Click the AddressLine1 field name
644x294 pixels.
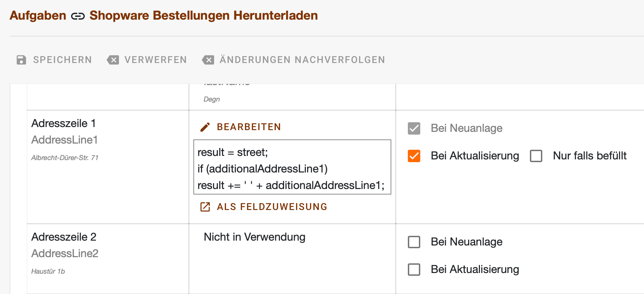point(64,140)
